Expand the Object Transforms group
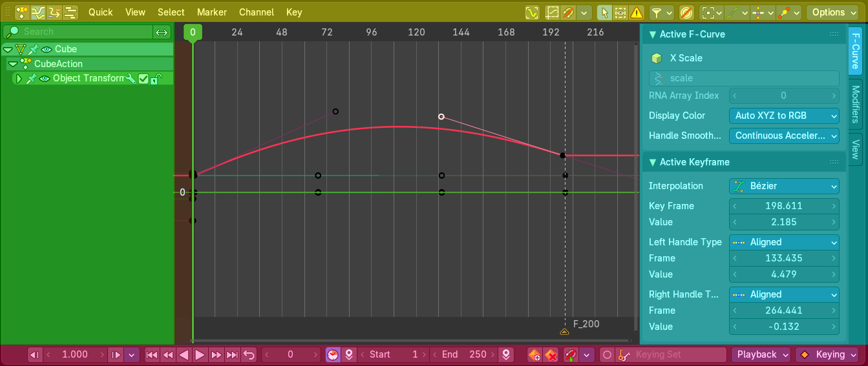Screen dimensions: 868x366 [x=19, y=78]
